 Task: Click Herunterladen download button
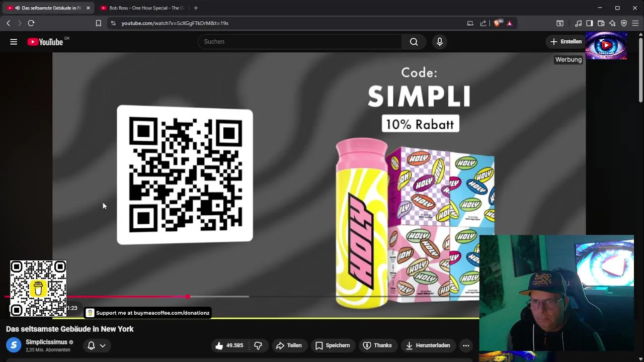pyautogui.click(x=428, y=345)
